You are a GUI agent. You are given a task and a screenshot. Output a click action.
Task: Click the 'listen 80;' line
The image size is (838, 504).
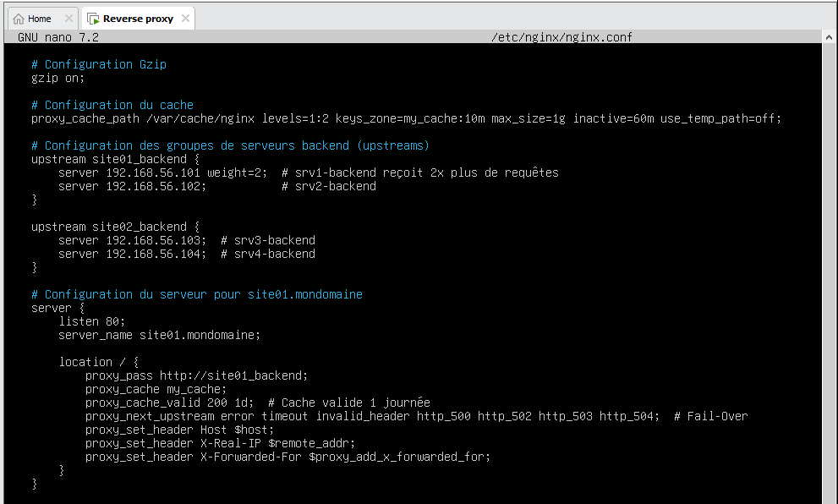(x=92, y=321)
